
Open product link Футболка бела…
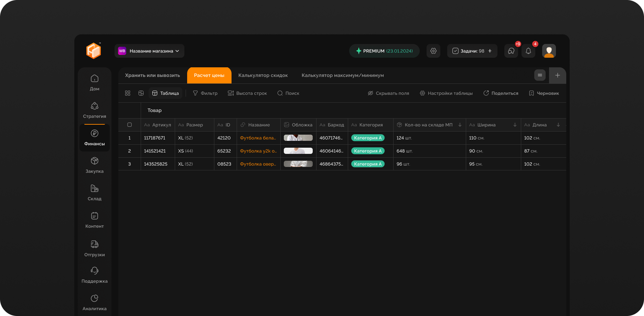[x=258, y=138]
